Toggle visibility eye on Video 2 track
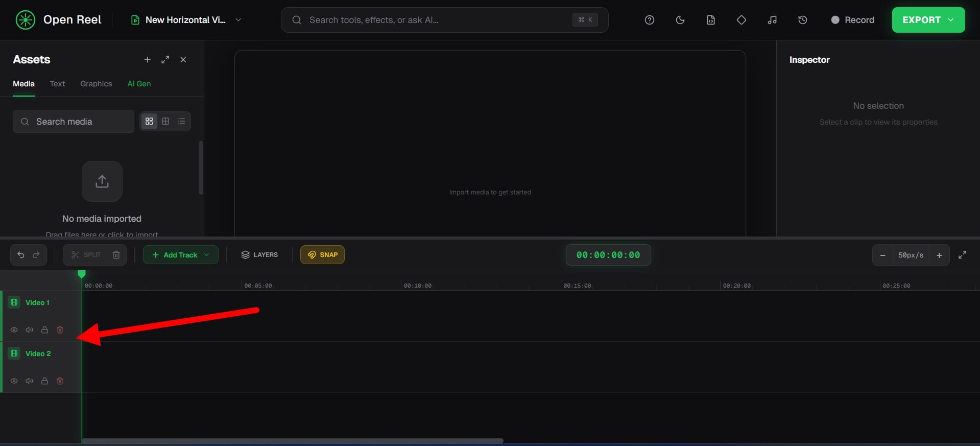 pyautogui.click(x=14, y=381)
